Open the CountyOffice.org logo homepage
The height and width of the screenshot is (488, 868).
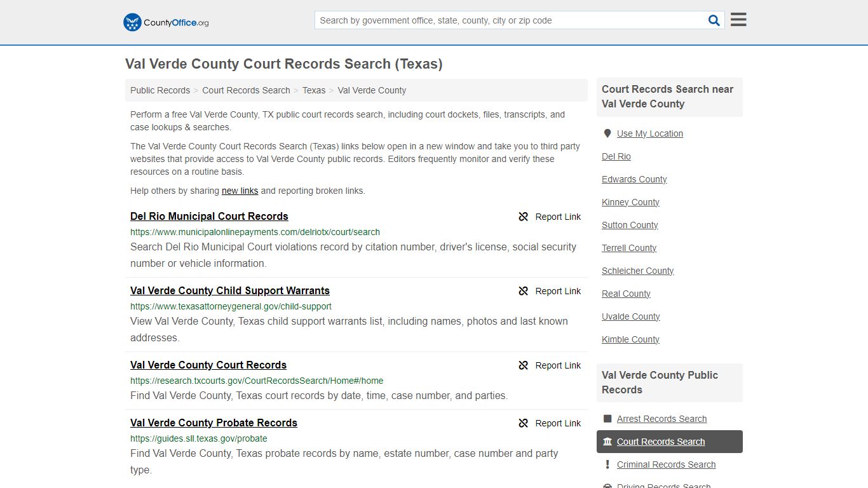[166, 22]
